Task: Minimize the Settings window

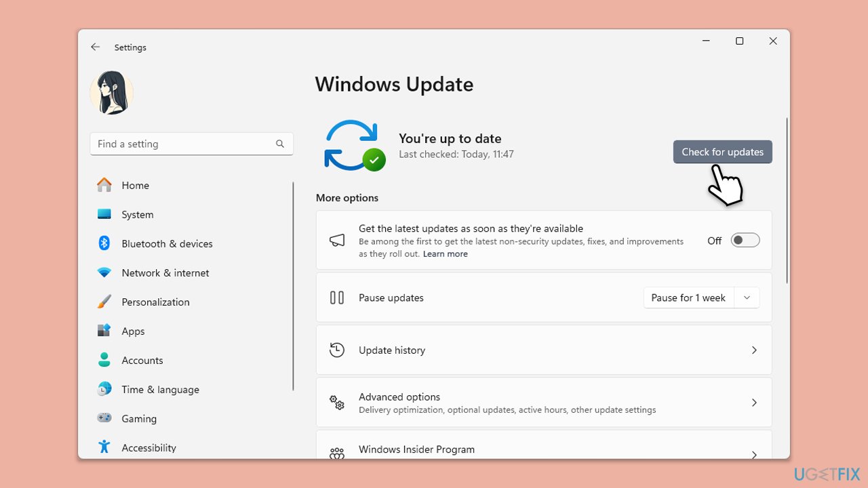Action: 707,41
